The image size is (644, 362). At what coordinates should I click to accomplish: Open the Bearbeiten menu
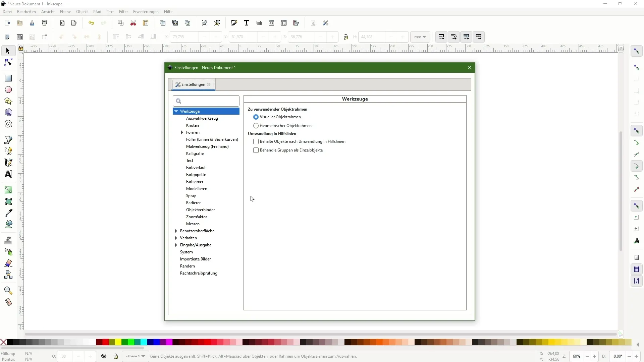pos(26,12)
